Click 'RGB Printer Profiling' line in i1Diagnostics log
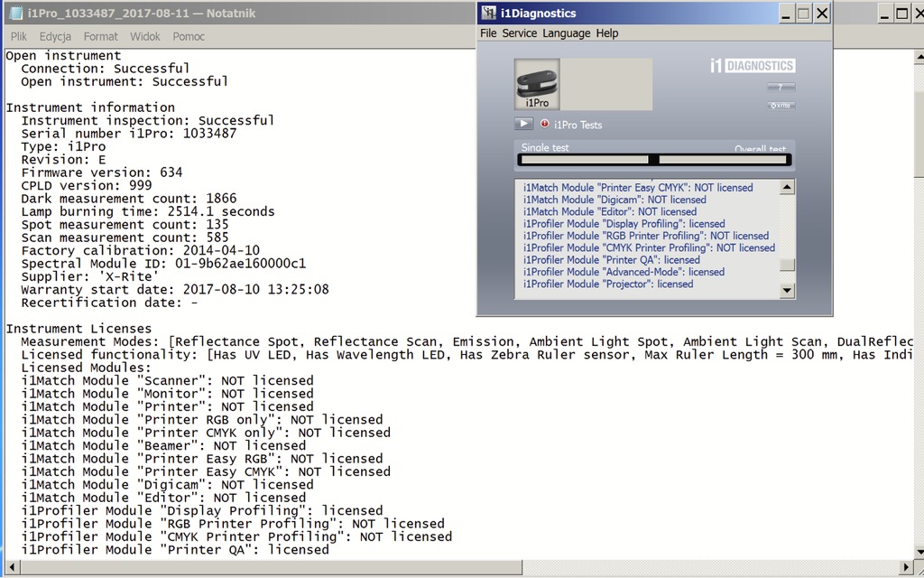The height and width of the screenshot is (578, 924). click(646, 236)
